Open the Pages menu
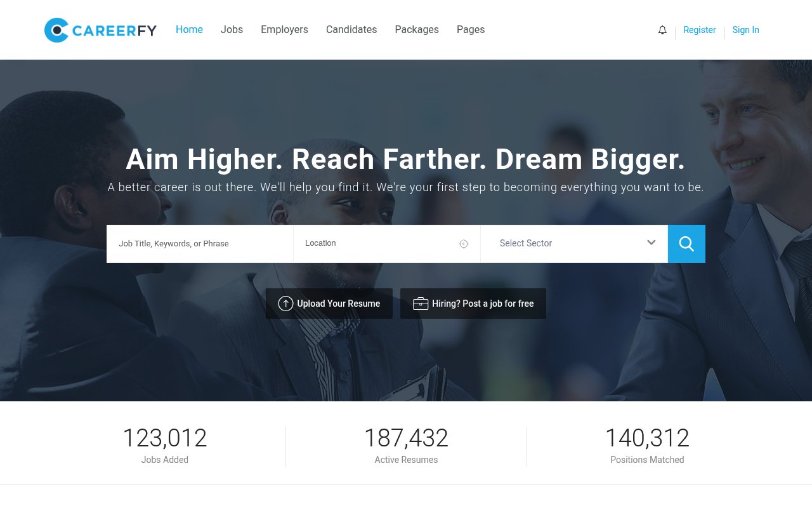This screenshot has width=812, height=508. coord(471,30)
